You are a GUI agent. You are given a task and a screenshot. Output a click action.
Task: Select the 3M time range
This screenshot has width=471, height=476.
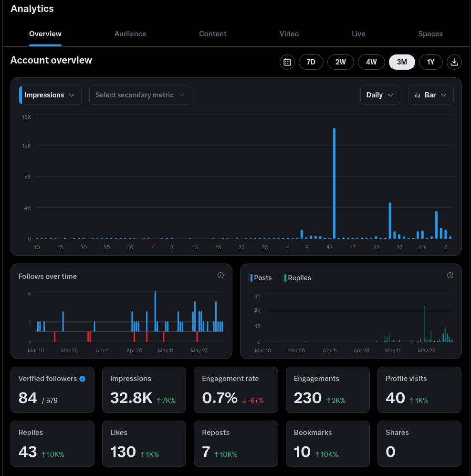(x=402, y=62)
